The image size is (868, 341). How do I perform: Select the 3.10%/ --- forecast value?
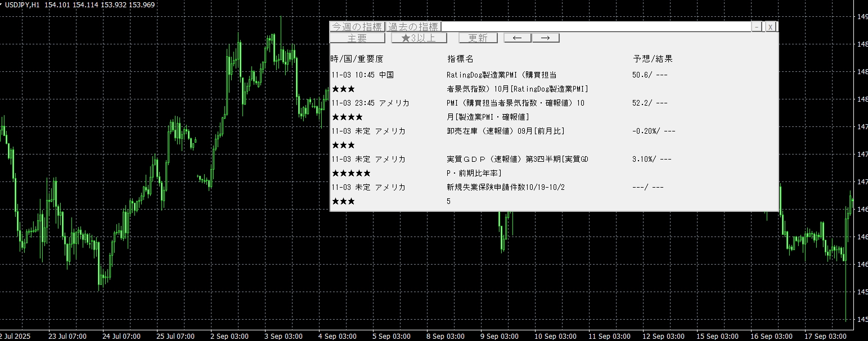point(652,159)
